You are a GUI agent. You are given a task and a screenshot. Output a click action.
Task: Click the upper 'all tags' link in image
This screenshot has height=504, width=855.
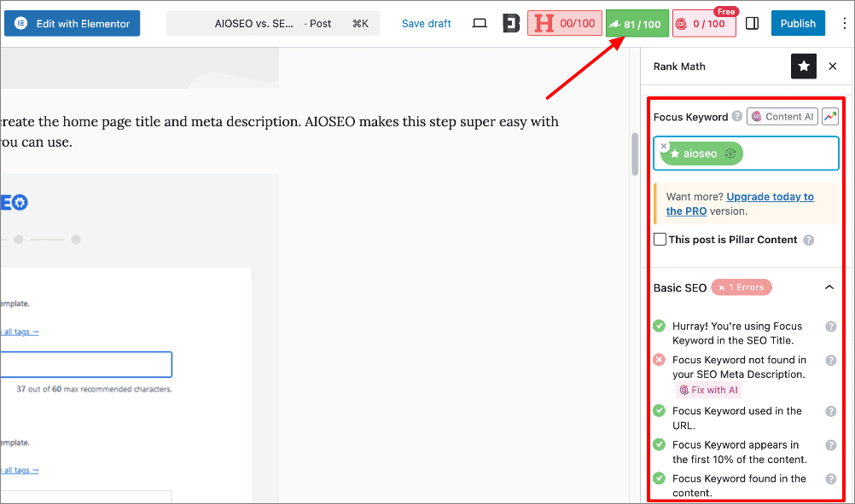pyautogui.click(x=20, y=332)
